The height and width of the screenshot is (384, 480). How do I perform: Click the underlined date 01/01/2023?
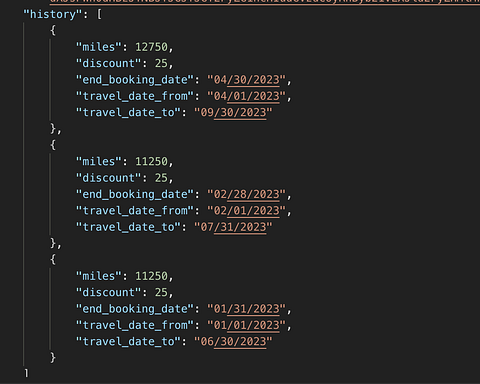[247, 326]
